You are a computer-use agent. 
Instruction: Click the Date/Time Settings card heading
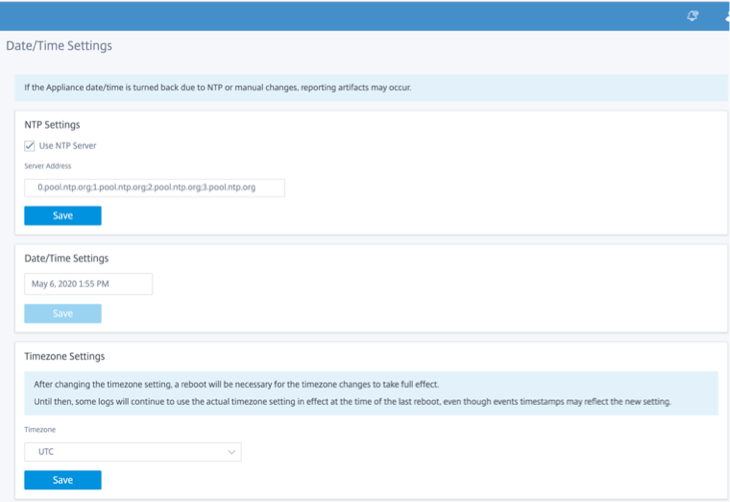[x=67, y=258]
